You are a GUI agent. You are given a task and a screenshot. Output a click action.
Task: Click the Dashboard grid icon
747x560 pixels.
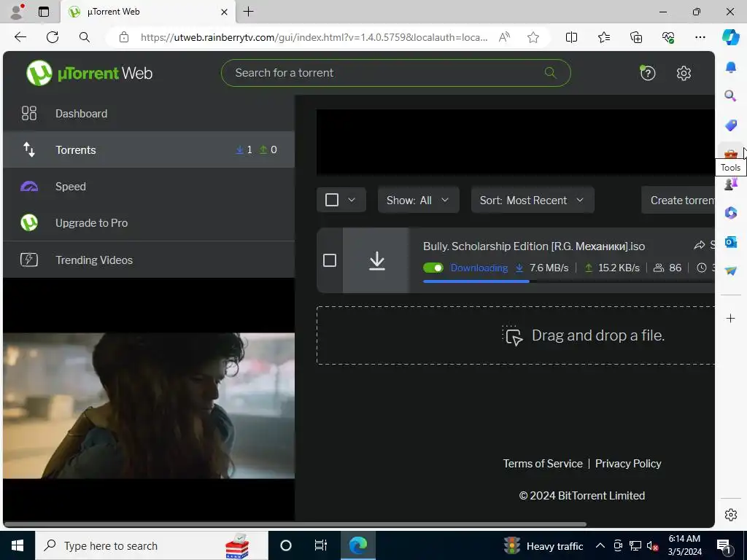tap(29, 113)
